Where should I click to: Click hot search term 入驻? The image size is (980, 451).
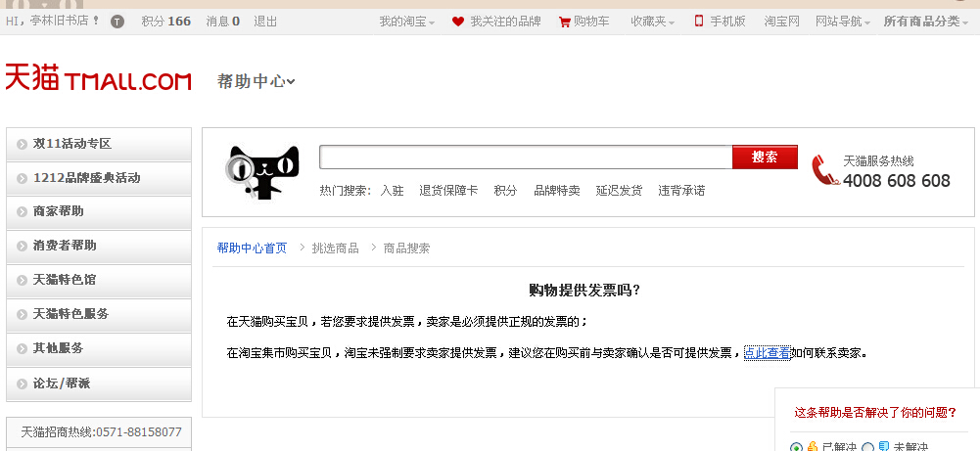[x=392, y=191]
